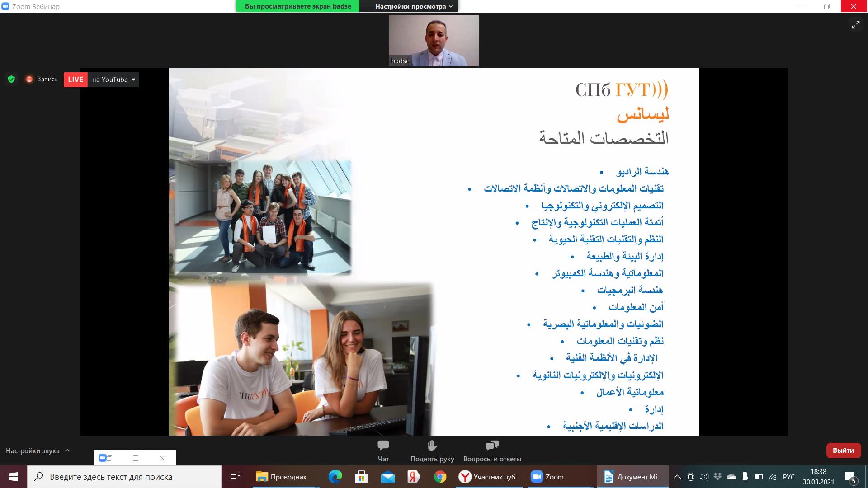Open Microsoft Edge from the taskbar
Viewport: 868px width, 488px height.
(335, 477)
